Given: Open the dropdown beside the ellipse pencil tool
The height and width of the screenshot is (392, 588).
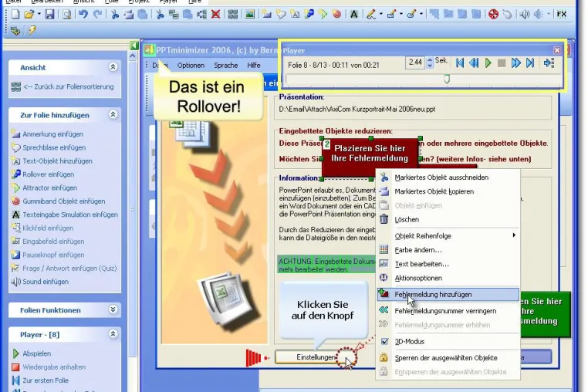Looking at the screenshot, I should click(x=421, y=14).
